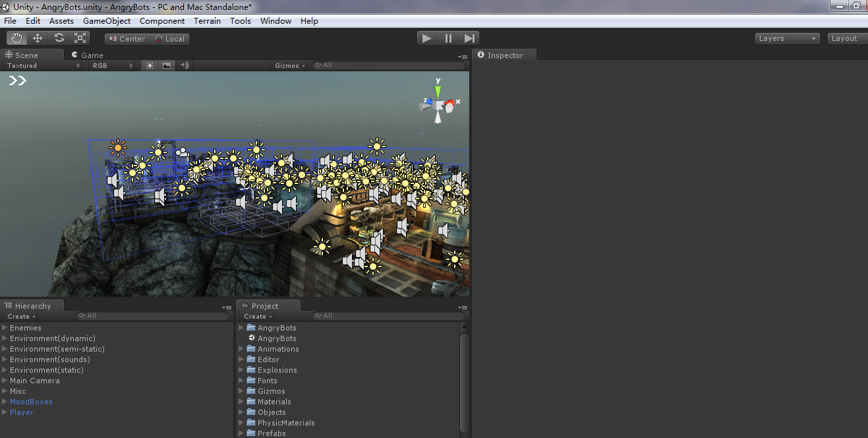Select the Move tool

click(38, 38)
